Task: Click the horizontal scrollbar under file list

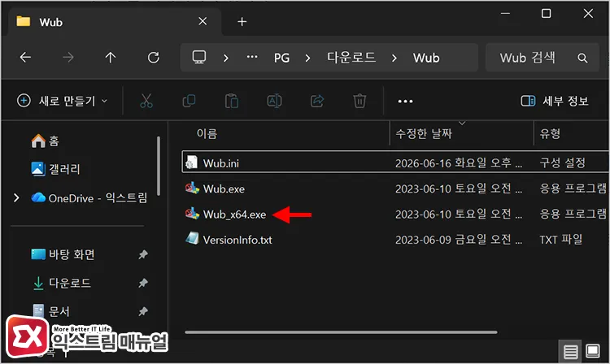Action: (x=341, y=332)
